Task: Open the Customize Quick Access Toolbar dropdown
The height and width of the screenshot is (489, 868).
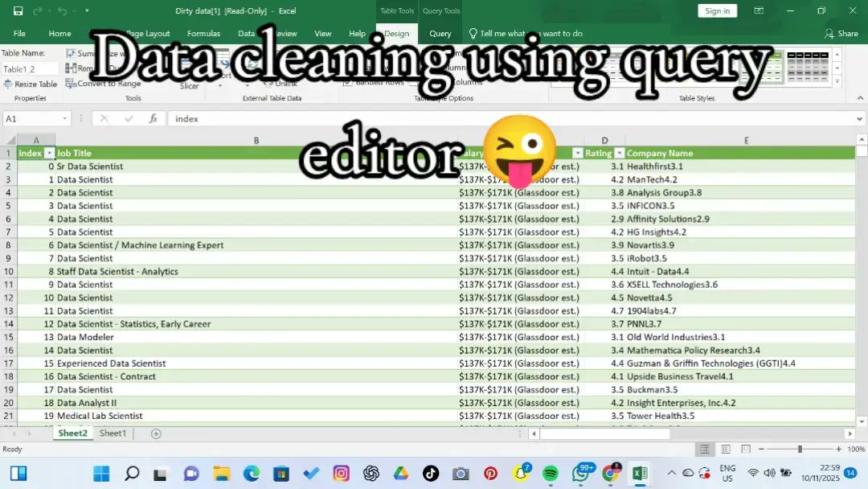Action: 87,10
